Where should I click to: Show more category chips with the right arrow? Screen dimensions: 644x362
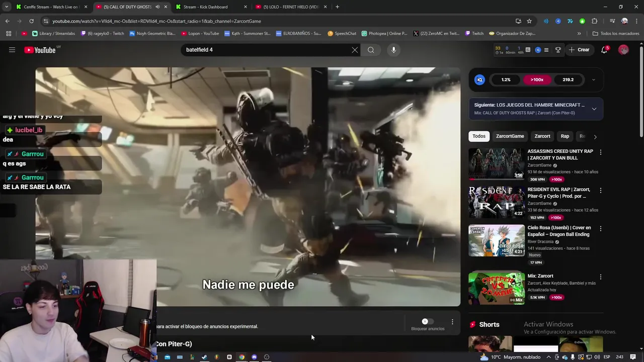pyautogui.click(x=595, y=137)
